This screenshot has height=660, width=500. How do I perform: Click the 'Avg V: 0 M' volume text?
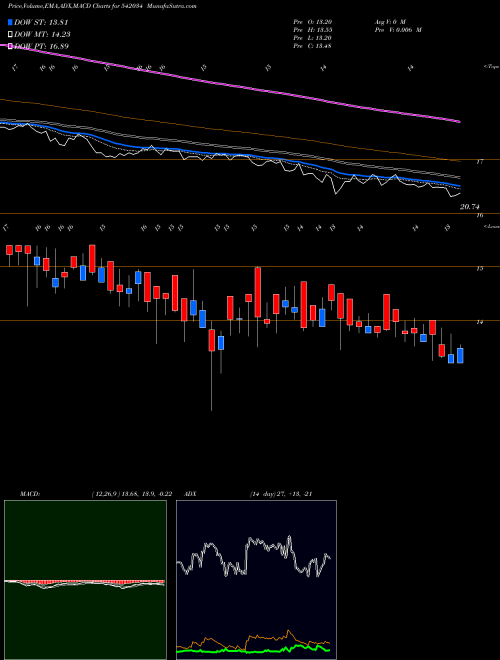[390, 21]
